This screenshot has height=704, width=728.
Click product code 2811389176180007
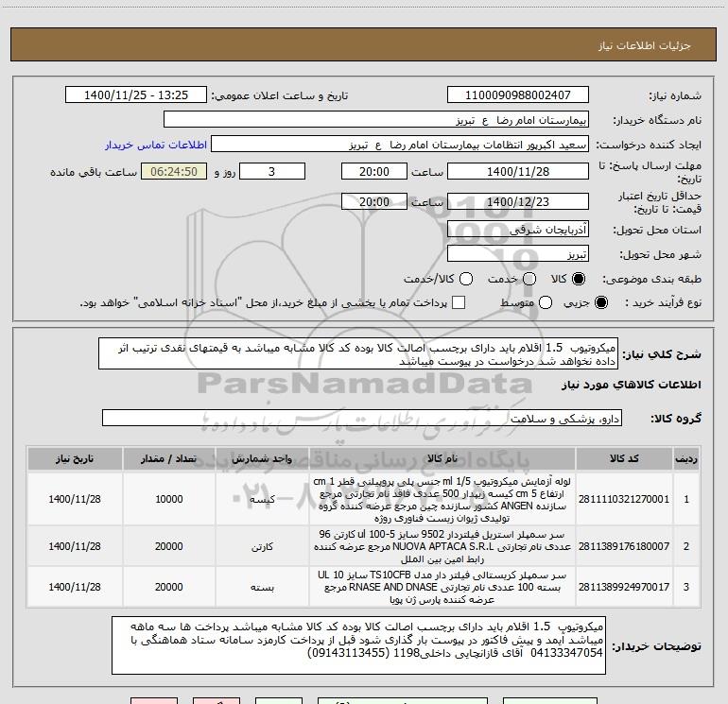pos(624,546)
